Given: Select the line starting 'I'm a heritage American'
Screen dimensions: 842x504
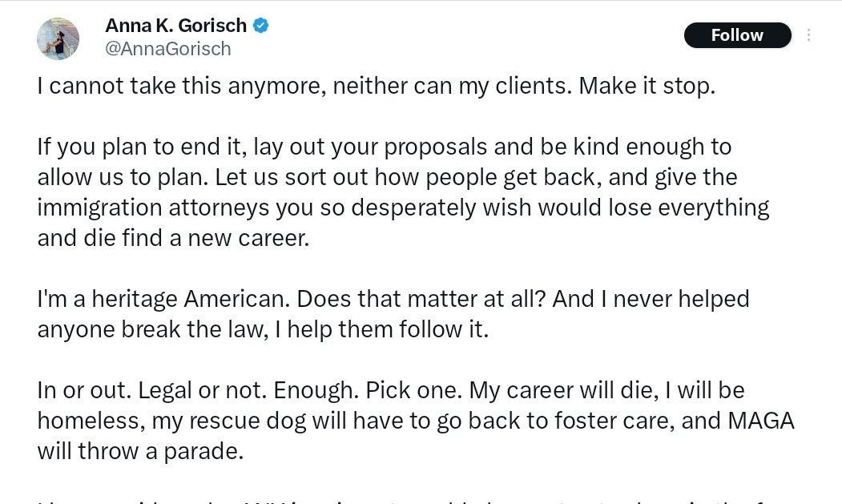Looking at the screenshot, I should (x=393, y=300).
